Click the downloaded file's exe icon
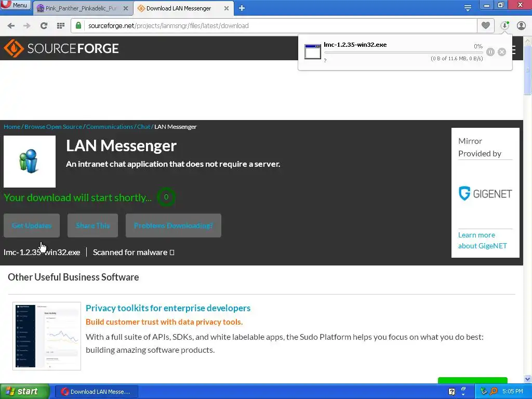The width and height of the screenshot is (532, 399). (312, 52)
